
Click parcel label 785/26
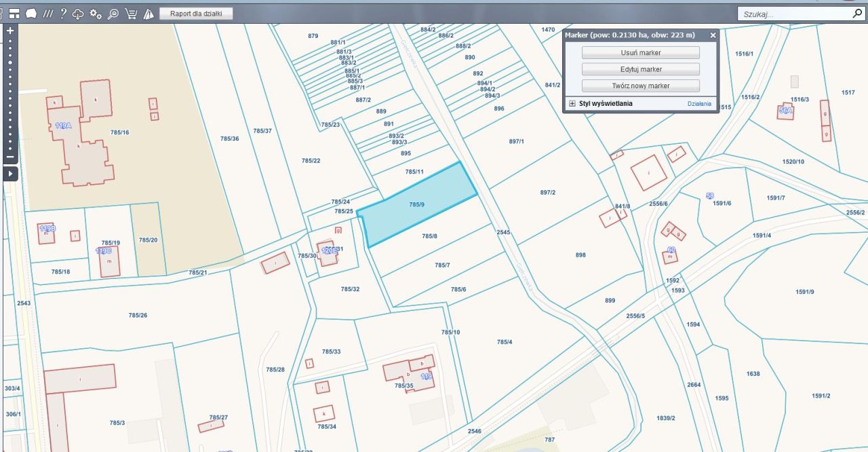[138, 315]
